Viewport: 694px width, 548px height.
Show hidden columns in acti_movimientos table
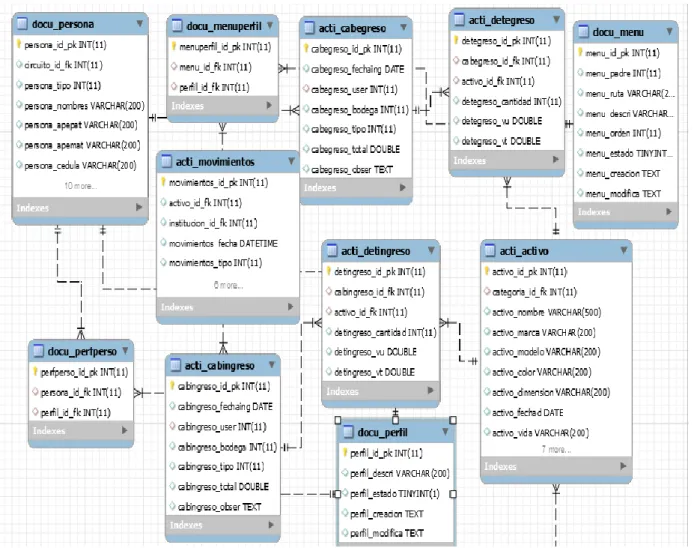point(228,286)
